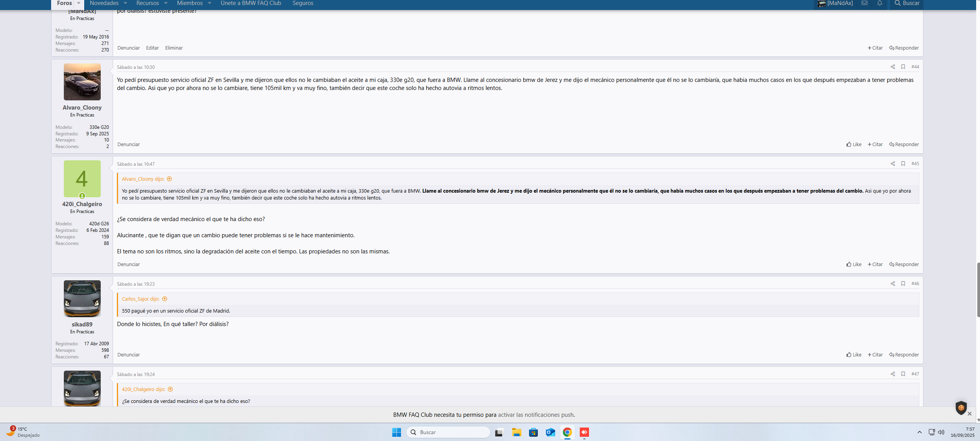This screenshot has width=980, height=441.
Task: Jump to Alvaro_Cloony's quoted original post
Action: [x=169, y=179]
